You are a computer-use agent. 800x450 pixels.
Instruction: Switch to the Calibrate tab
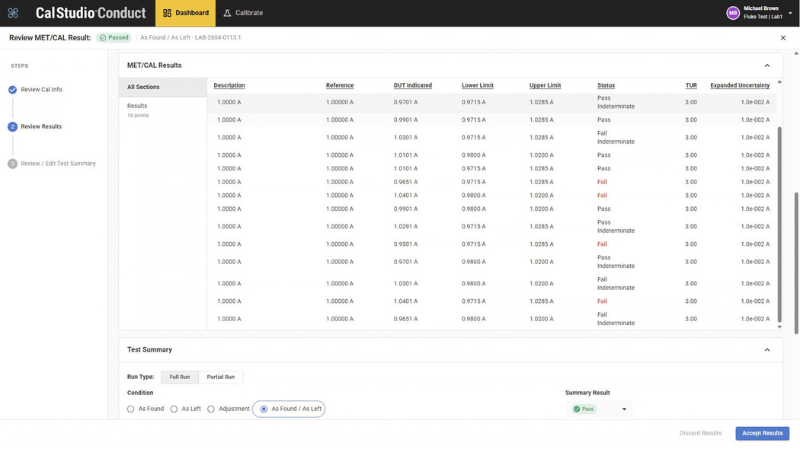click(x=243, y=13)
